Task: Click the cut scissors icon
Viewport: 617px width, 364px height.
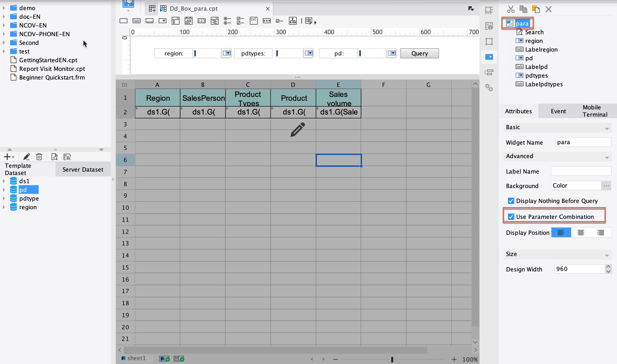Action: click(x=511, y=9)
